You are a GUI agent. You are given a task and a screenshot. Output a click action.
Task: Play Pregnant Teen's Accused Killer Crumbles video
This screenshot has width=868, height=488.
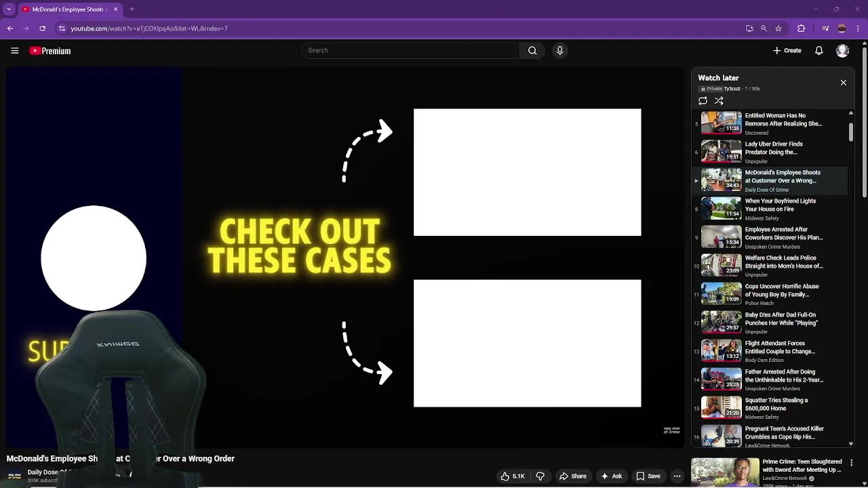point(770,435)
